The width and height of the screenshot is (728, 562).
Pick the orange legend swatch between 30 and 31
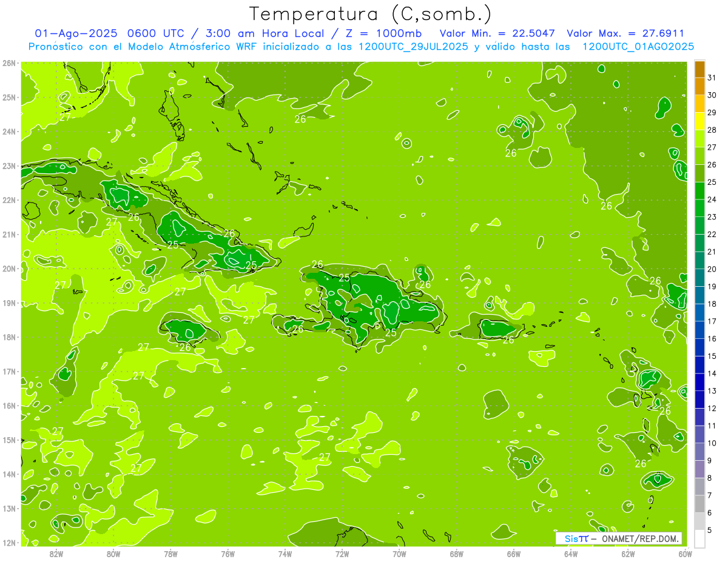click(x=699, y=87)
